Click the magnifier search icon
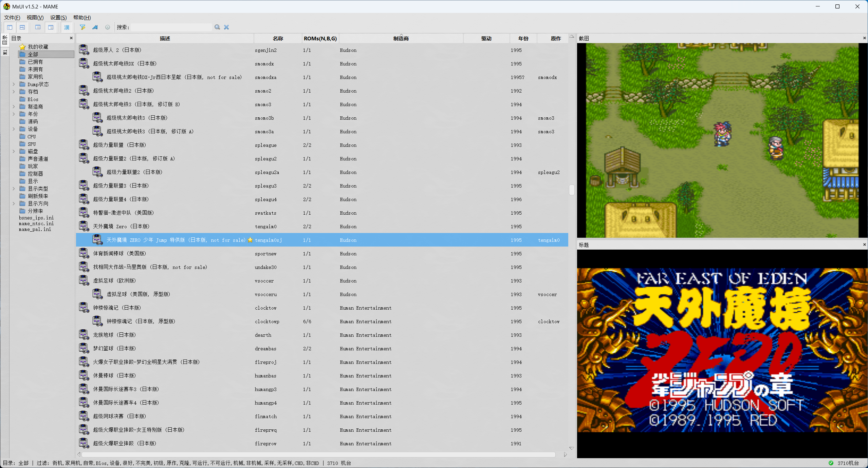The width and height of the screenshot is (868, 468). tap(217, 27)
